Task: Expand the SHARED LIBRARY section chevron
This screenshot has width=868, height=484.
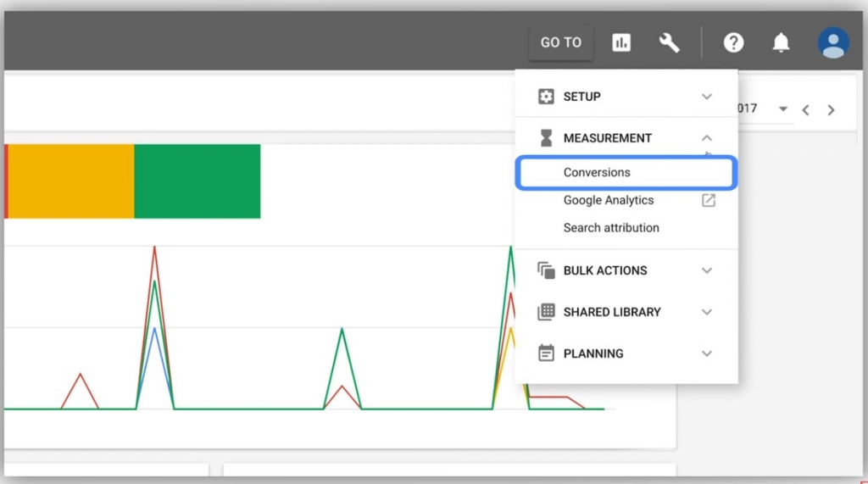Action: pyautogui.click(x=707, y=312)
